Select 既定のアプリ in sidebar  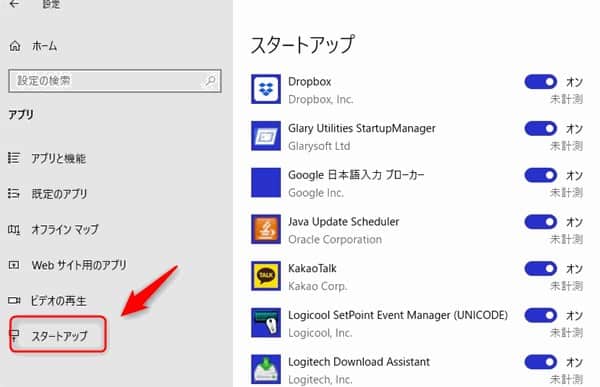point(59,194)
